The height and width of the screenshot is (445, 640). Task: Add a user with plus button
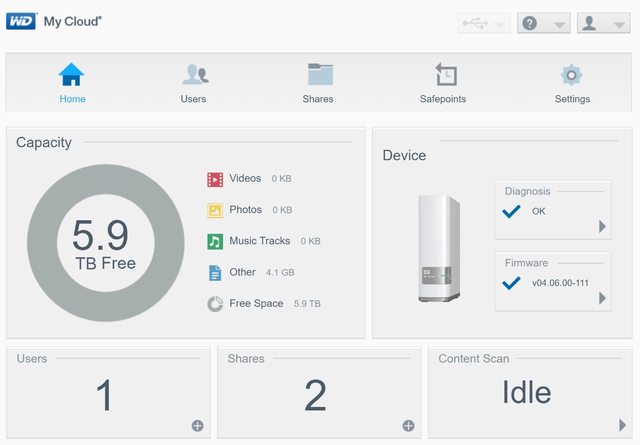(197, 426)
